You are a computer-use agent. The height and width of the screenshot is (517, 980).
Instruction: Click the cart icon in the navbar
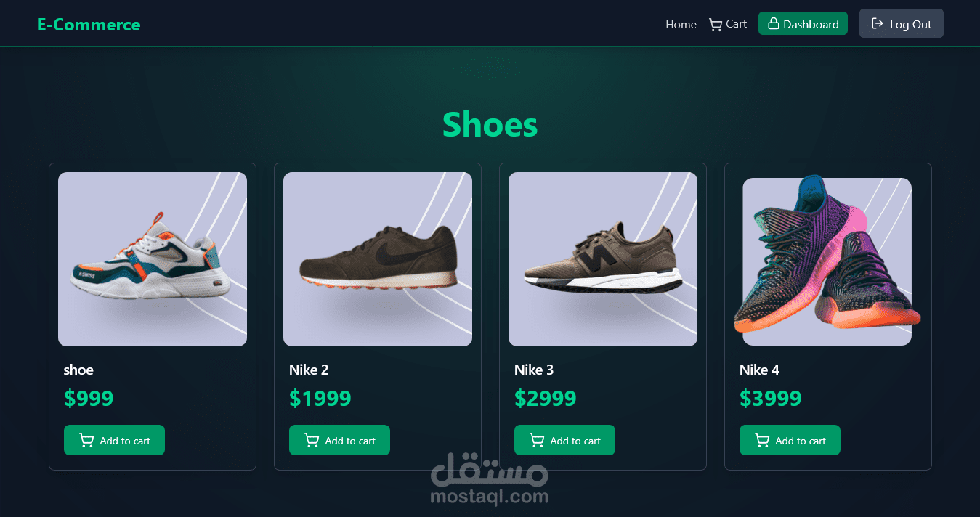[x=716, y=25]
